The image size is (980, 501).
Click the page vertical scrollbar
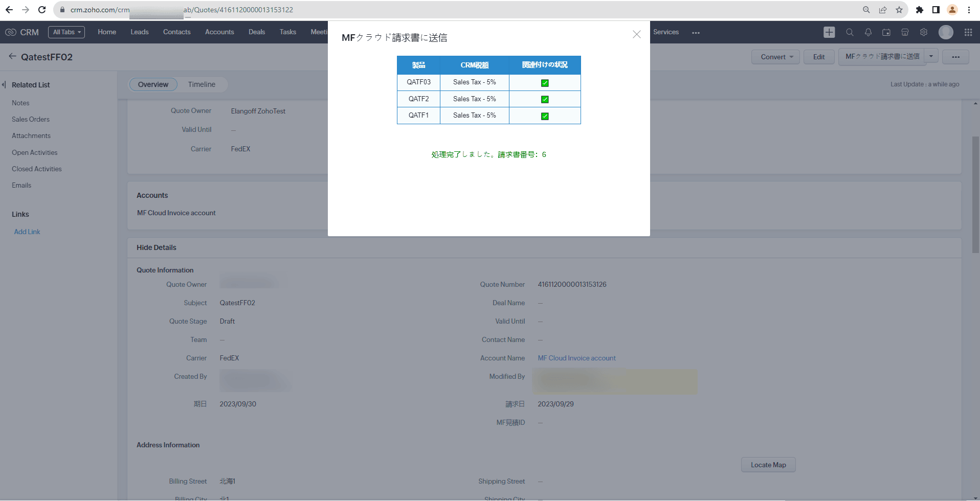pos(975,194)
